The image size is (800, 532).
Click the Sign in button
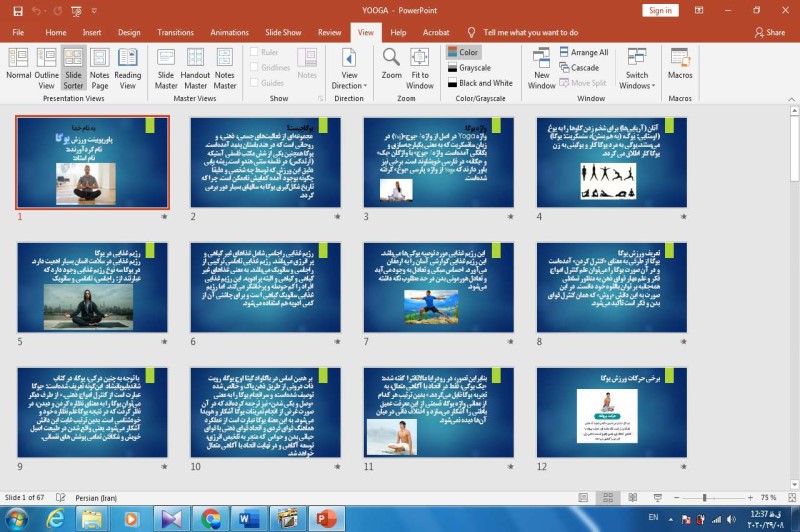click(x=660, y=10)
